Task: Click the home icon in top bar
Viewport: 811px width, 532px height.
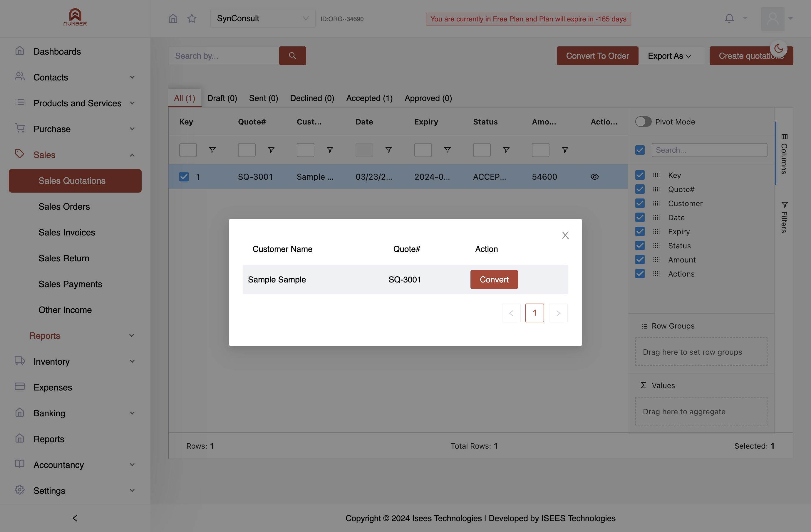Action: click(173, 18)
